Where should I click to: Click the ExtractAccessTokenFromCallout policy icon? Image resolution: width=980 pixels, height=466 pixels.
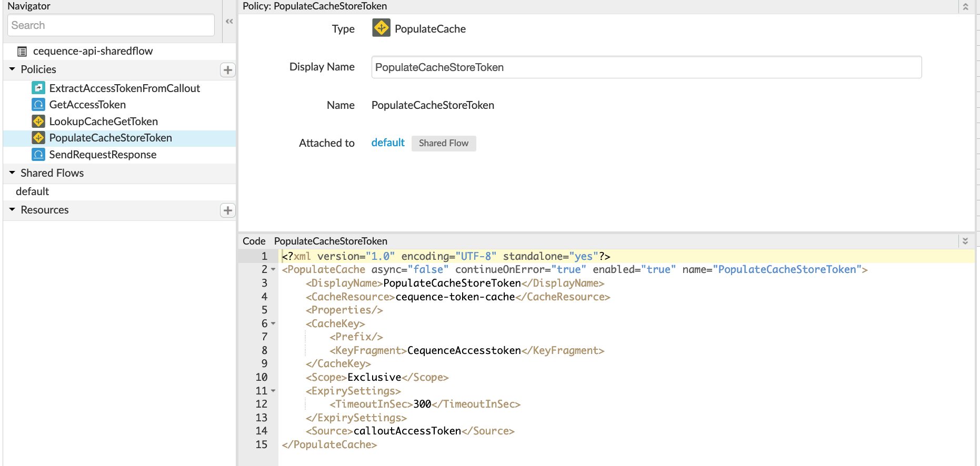pyautogui.click(x=38, y=88)
